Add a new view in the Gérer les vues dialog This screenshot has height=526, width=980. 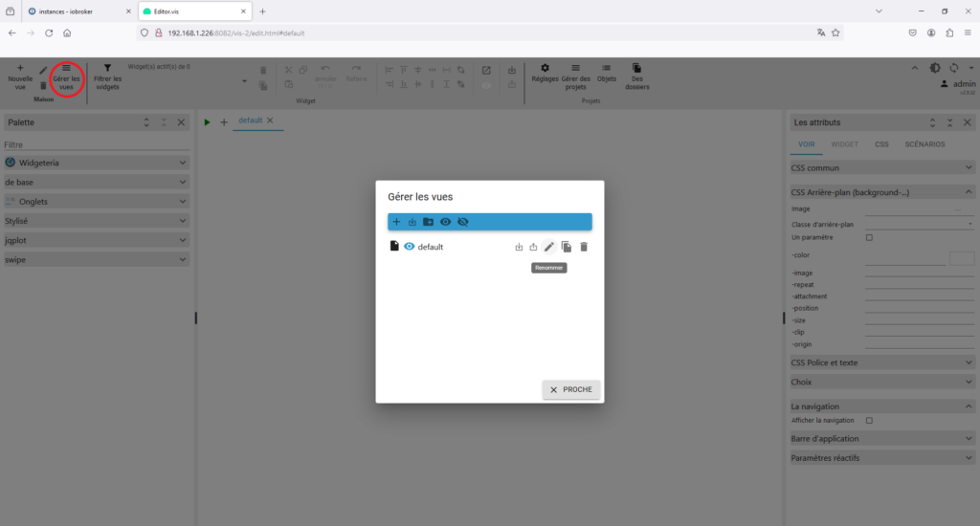(x=396, y=222)
